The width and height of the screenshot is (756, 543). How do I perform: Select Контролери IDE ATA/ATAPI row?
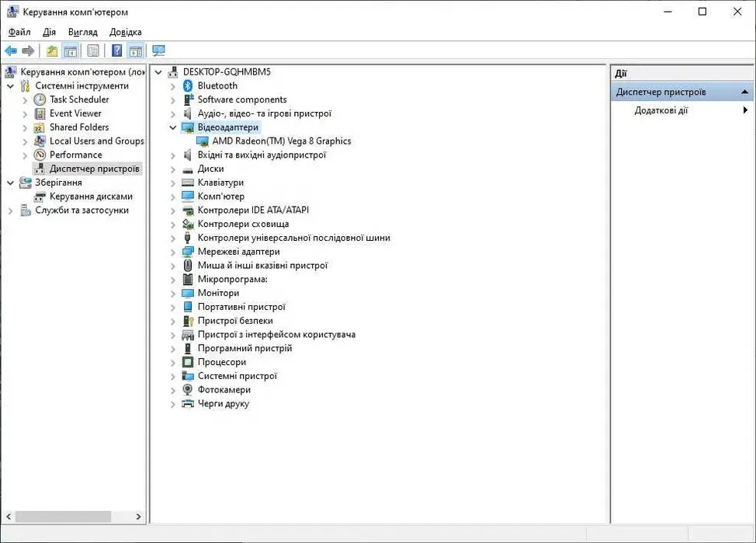pos(253,210)
